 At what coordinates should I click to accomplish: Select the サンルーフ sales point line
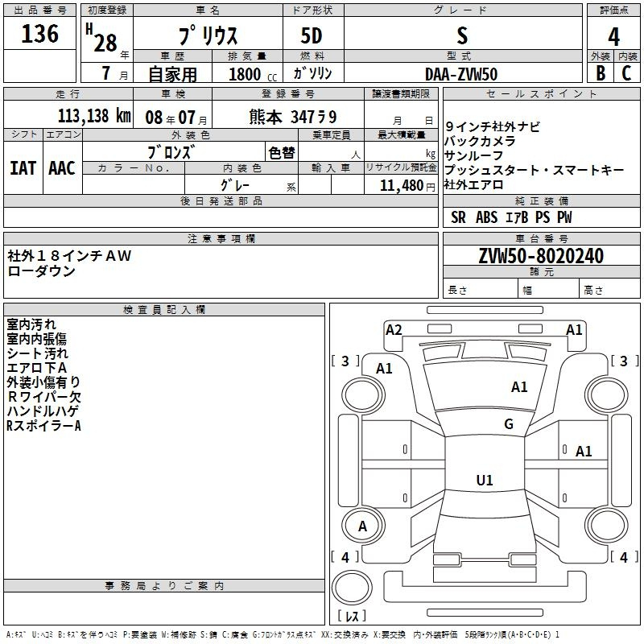pyautogui.click(x=474, y=155)
